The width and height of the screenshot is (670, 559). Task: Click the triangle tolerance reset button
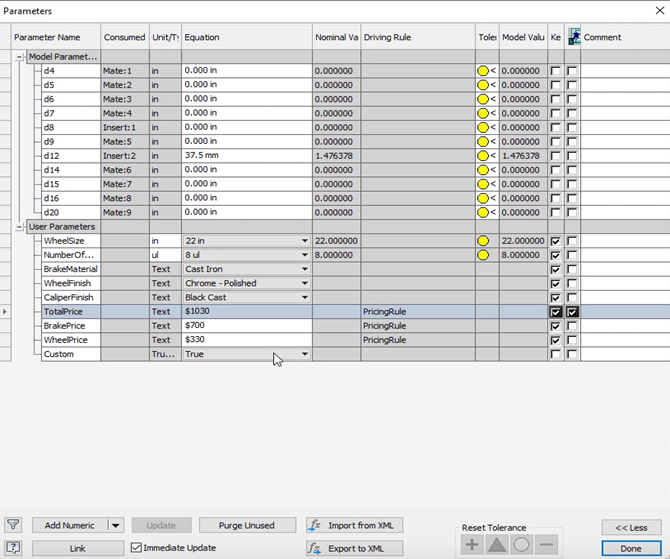pos(497,544)
